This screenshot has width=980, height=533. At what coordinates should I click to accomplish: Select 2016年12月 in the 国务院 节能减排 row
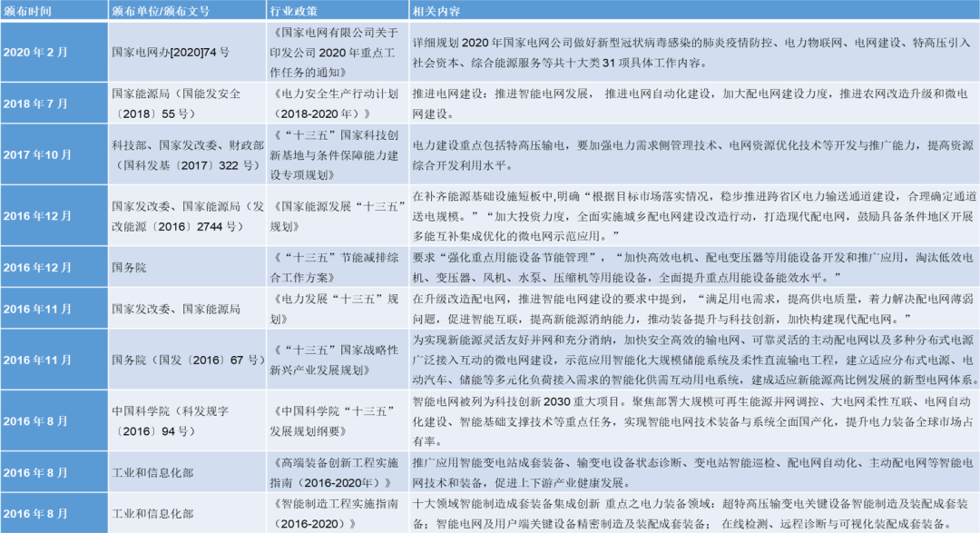(54, 267)
